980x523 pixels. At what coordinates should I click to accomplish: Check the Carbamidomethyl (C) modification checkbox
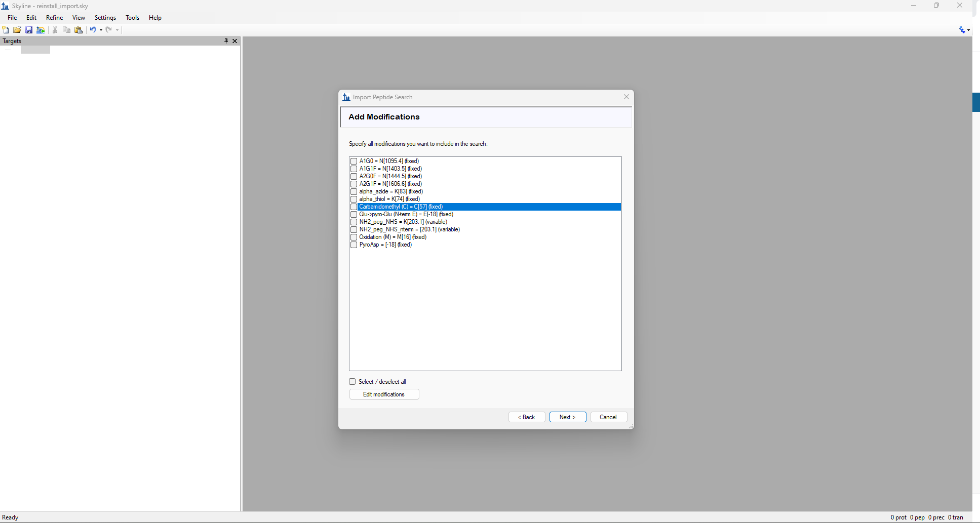pos(354,207)
